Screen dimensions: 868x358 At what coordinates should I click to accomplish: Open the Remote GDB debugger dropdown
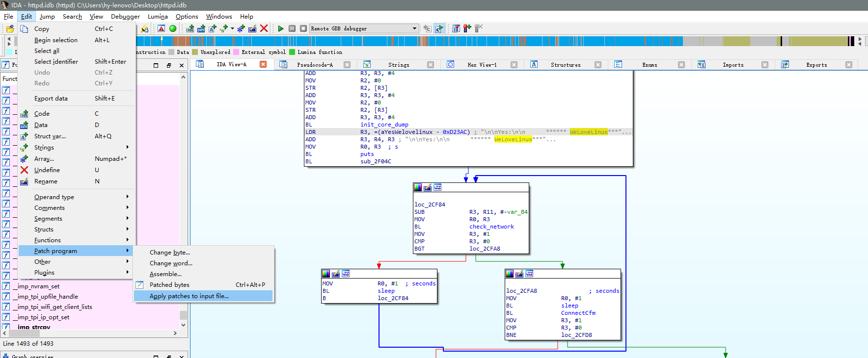click(414, 28)
